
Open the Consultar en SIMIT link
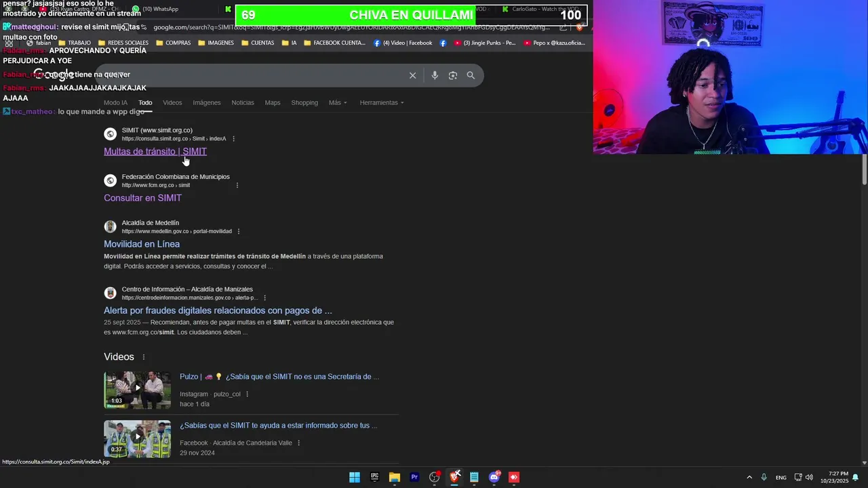(142, 198)
